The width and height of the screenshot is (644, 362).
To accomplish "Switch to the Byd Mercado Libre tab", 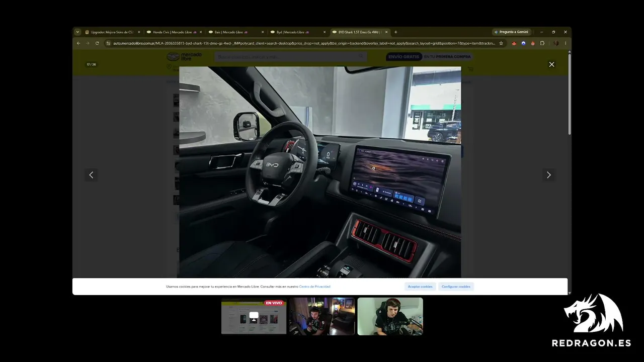I will (x=297, y=32).
